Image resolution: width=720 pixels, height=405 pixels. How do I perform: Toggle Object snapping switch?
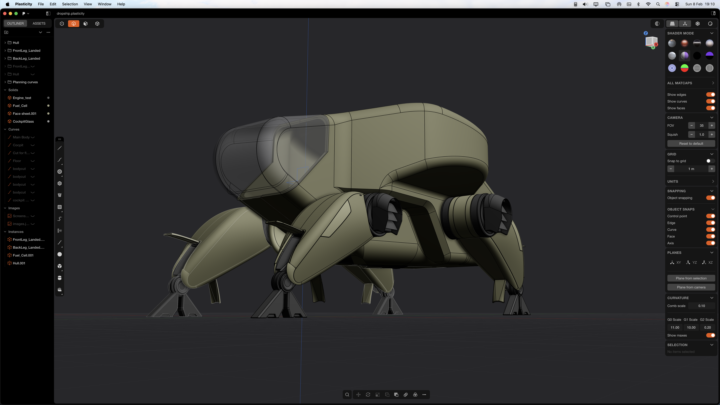click(710, 198)
